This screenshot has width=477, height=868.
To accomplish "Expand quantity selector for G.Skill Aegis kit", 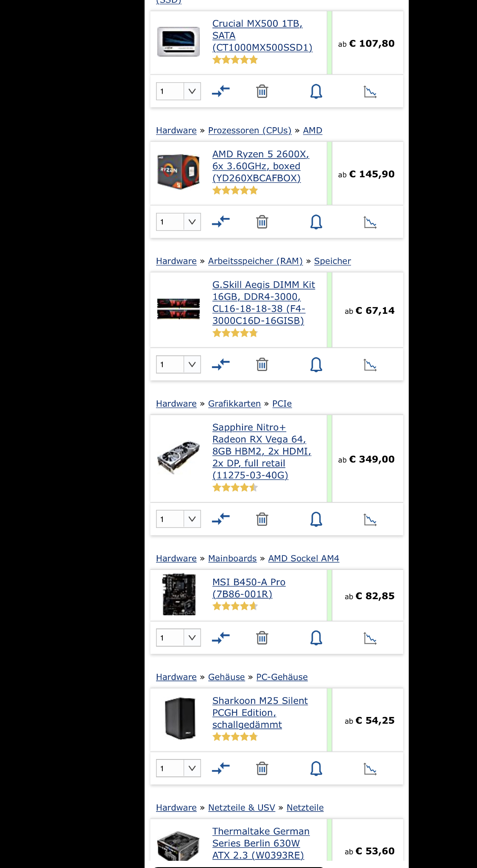I will click(179, 364).
